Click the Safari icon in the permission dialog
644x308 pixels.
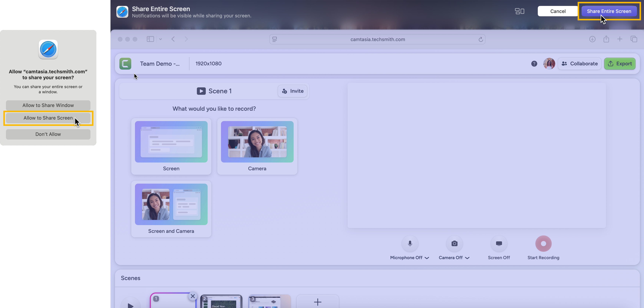tap(48, 49)
